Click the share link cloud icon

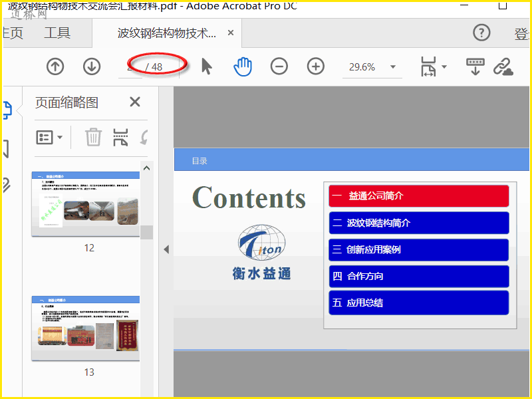503,66
